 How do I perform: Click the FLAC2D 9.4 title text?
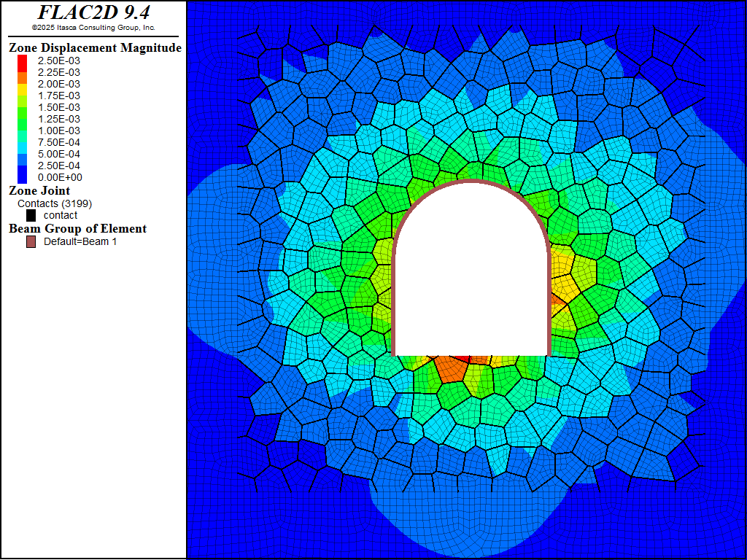coord(93,12)
